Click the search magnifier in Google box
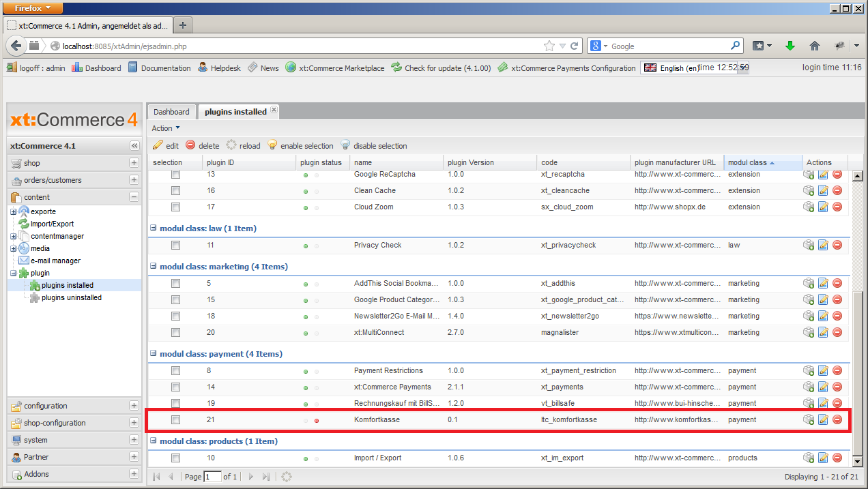Viewport: 868px width, 489px height. 736,46
